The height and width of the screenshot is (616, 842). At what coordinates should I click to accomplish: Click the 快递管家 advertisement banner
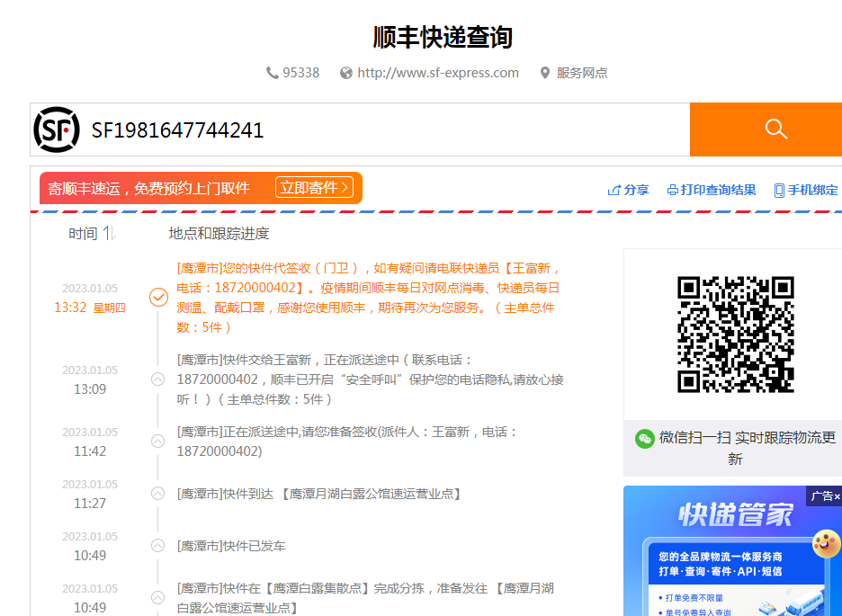pos(732,551)
